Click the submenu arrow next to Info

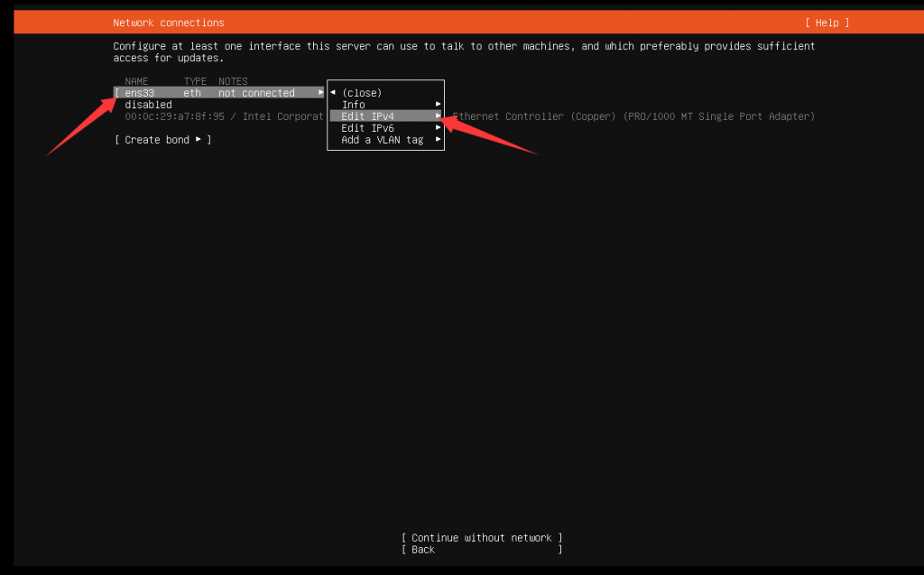(438, 105)
